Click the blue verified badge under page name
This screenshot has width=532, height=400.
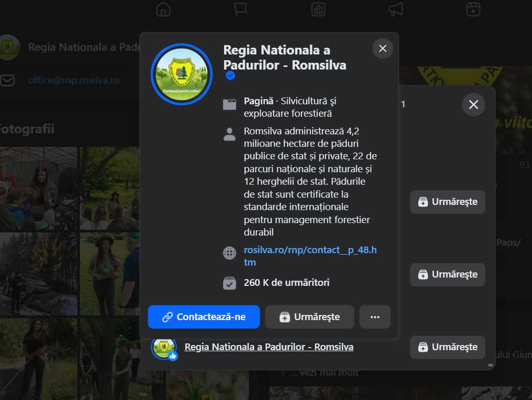[229, 75]
